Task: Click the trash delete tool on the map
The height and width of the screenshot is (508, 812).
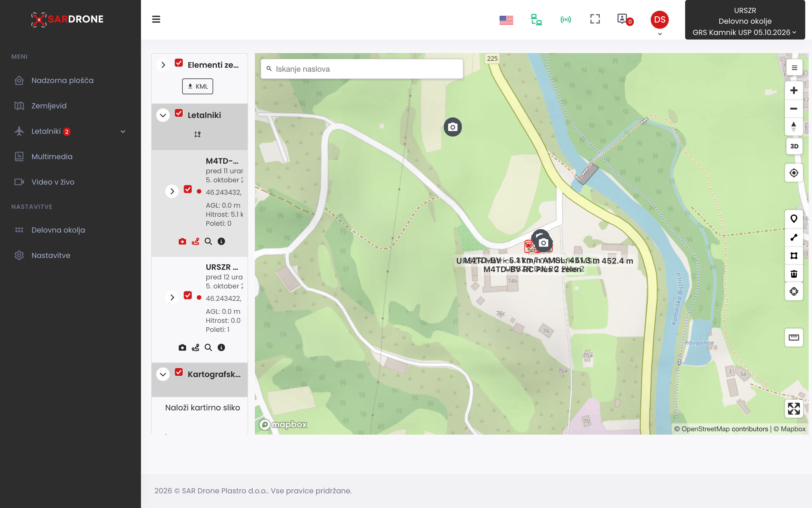Action: coord(794,274)
